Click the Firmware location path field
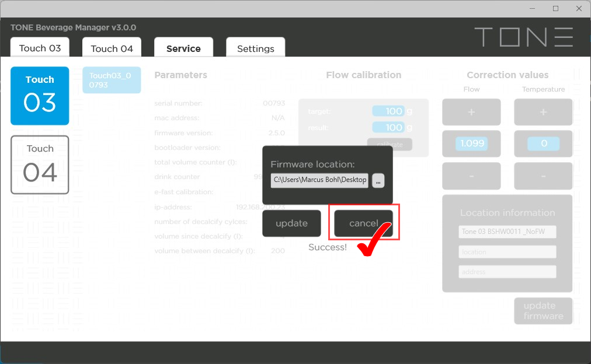This screenshot has width=591, height=364. 319,180
